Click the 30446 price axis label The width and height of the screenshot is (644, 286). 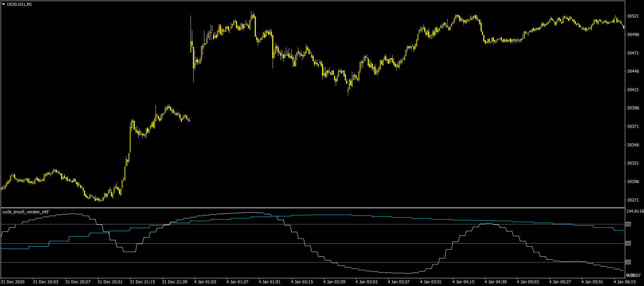coord(633,71)
